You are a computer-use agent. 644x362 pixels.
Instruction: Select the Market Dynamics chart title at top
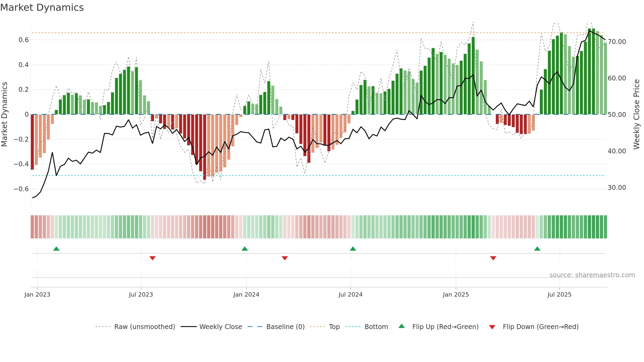[42, 8]
